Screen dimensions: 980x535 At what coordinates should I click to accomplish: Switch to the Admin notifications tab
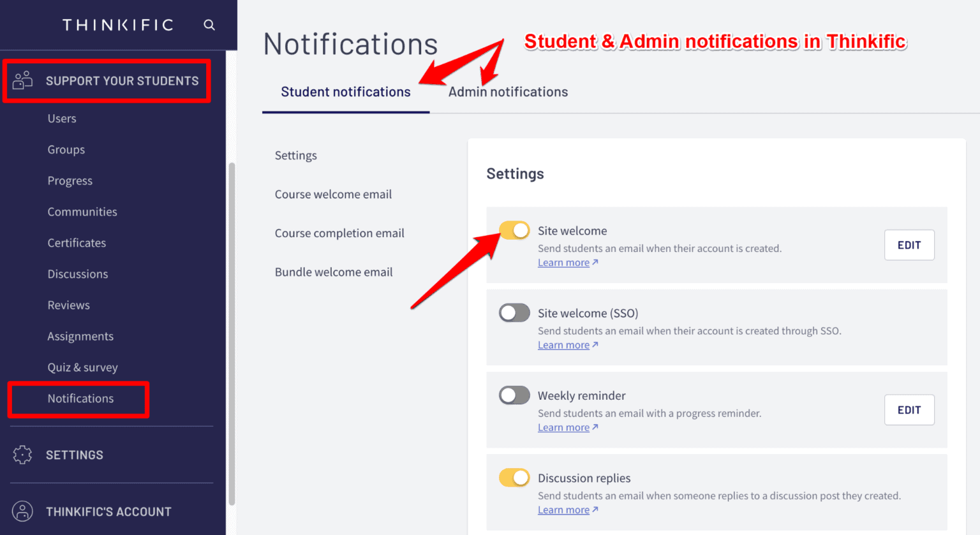[x=507, y=91]
